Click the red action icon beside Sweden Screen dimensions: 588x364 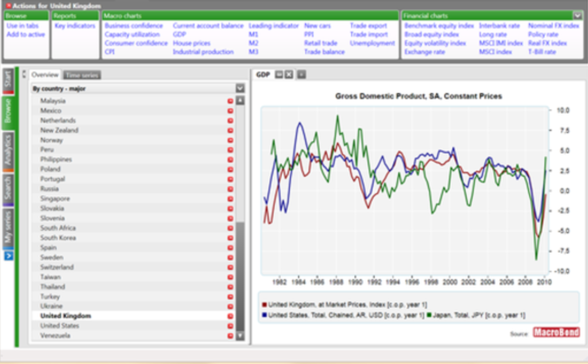(x=229, y=257)
